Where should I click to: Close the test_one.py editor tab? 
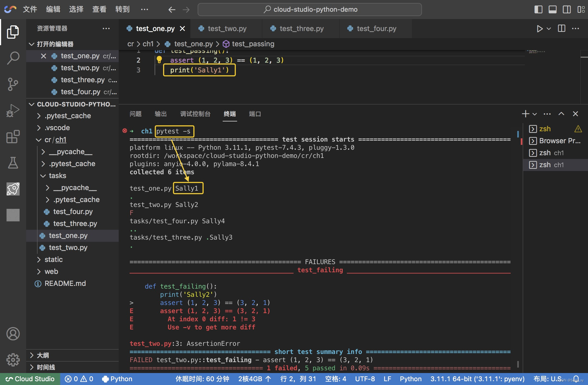[x=182, y=29]
